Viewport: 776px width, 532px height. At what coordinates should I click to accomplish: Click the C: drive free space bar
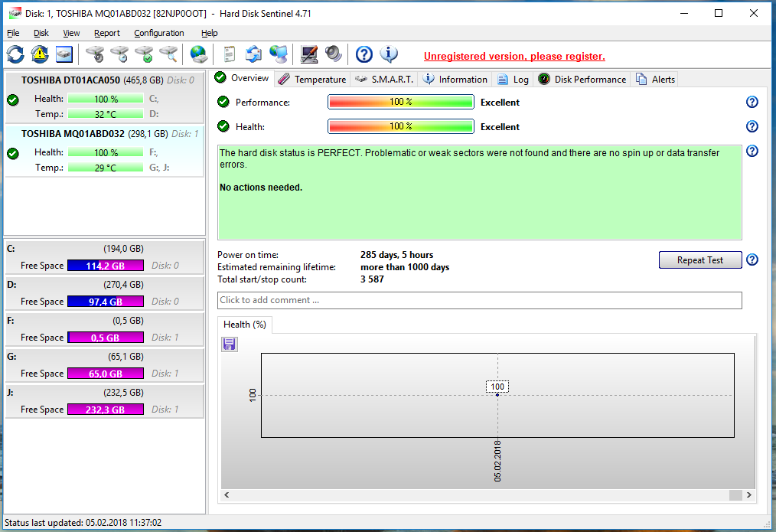pos(105,266)
